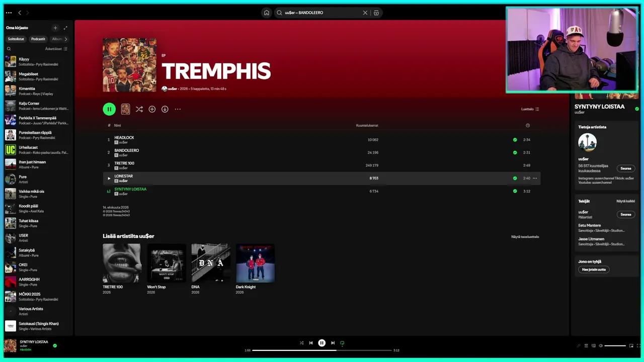Select the TRETRE 100 track row title
Viewport: 644px width, 362px height.
click(124, 163)
